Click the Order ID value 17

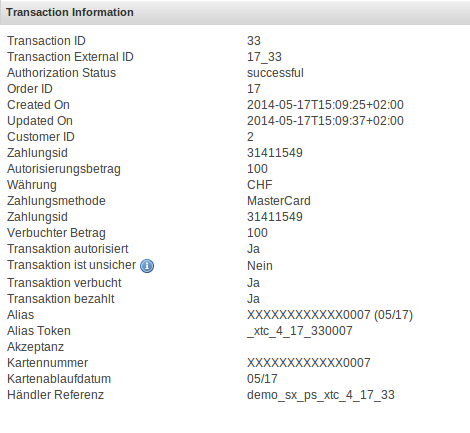pos(254,89)
